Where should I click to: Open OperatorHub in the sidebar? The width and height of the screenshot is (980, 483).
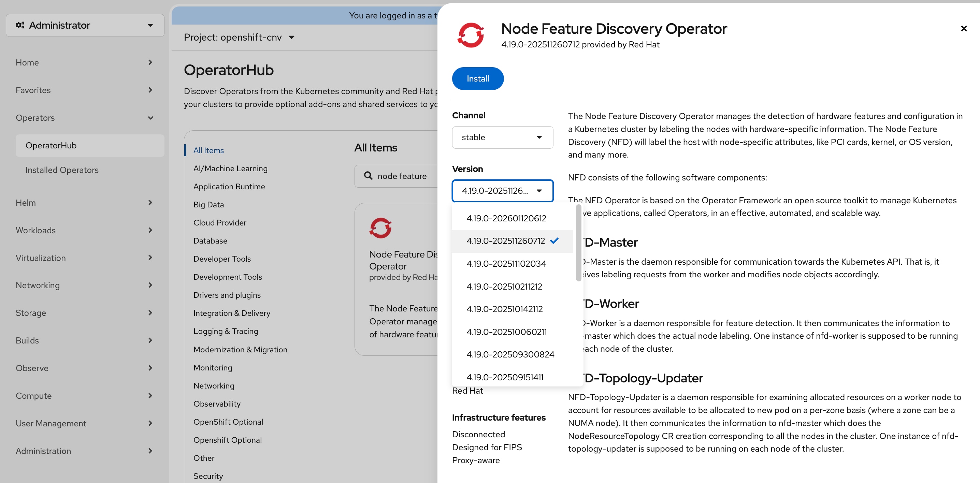pyautogui.click(x=90, y=145)
